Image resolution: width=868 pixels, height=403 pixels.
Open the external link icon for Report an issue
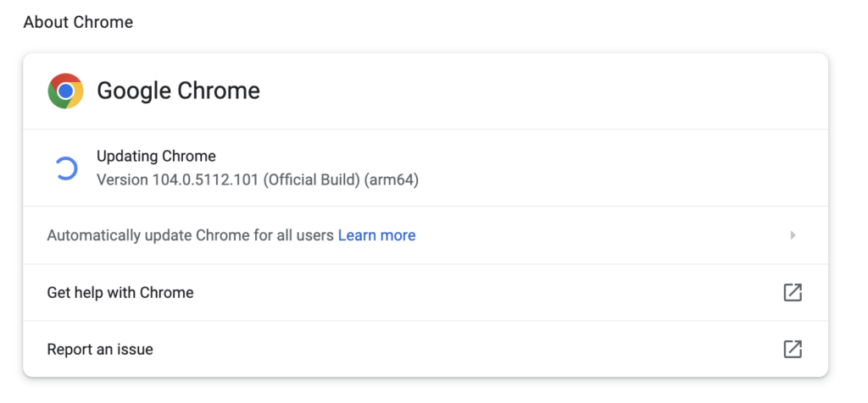[793, 349]
